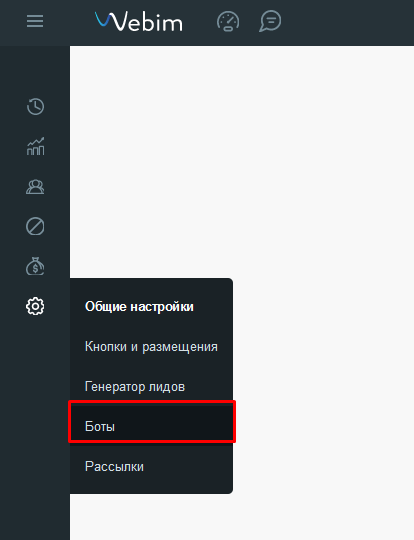
Task: Open the Генератор лидов menu entry
Action: 135,386
